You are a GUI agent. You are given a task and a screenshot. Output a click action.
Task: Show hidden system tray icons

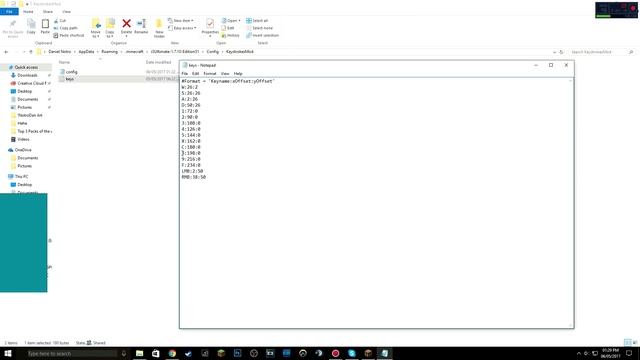click(x=578, y=353)
